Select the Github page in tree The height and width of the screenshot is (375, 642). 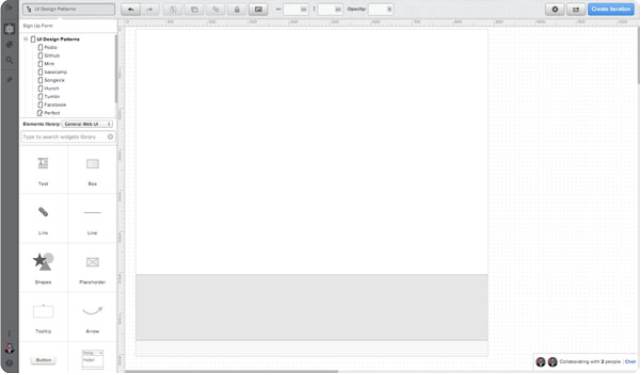[52, 56]
